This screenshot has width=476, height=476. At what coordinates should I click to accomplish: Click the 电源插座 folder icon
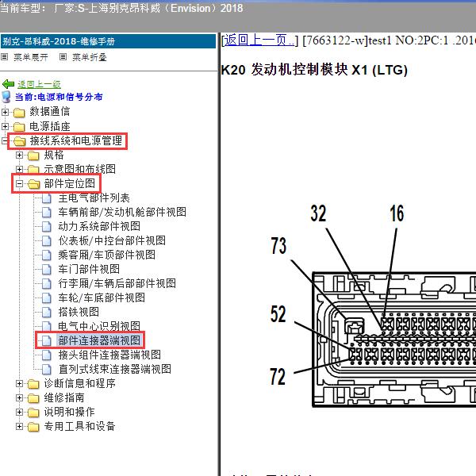[x=19, y=127]
